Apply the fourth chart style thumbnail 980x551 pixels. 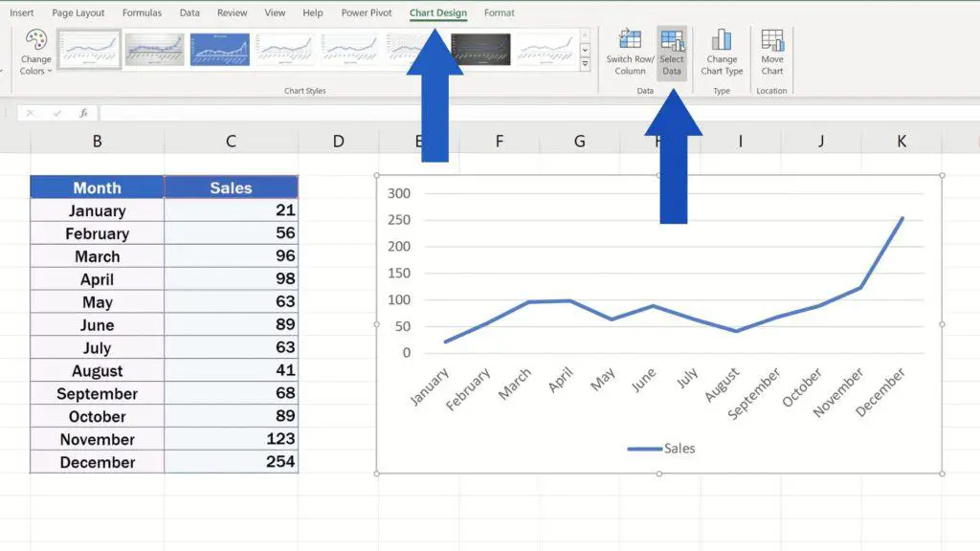tap(284, 49)
